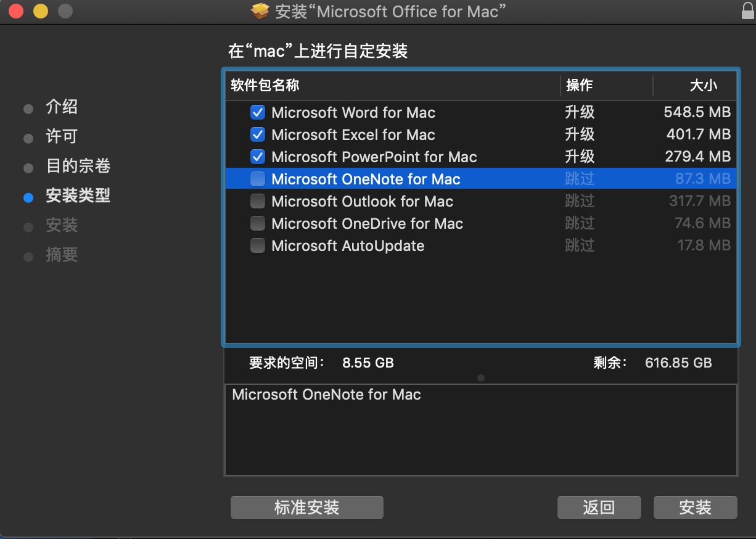This screenshot has width=756, height=539.
Task: Click the 279.4 MB size value
Action: [x=698, y=157]
